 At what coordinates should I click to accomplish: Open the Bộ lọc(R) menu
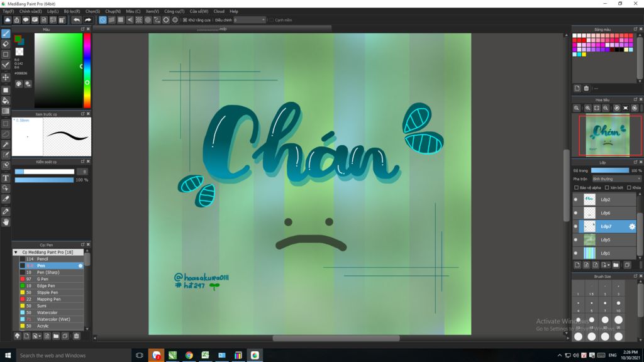point(72,11)
